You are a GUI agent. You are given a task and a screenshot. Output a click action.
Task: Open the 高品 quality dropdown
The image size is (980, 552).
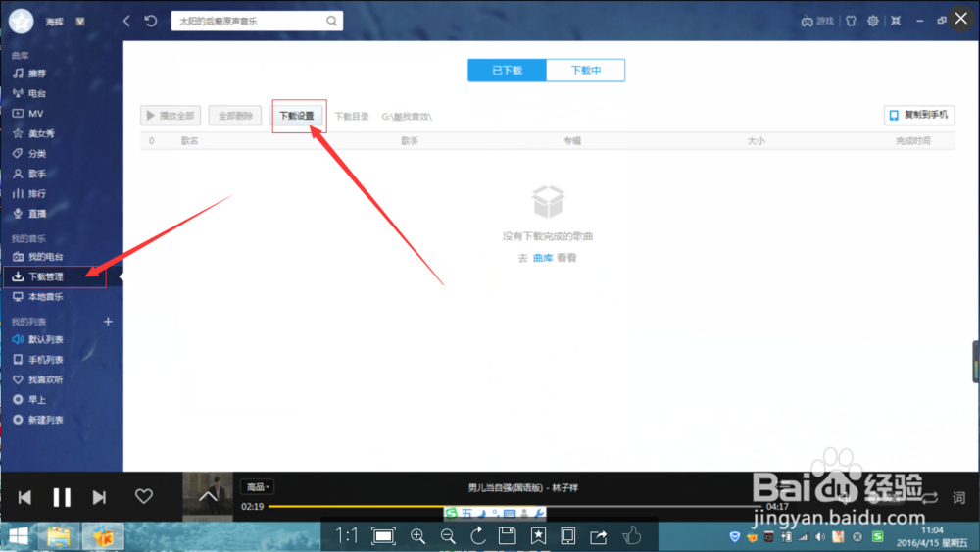tap(257, 487)
